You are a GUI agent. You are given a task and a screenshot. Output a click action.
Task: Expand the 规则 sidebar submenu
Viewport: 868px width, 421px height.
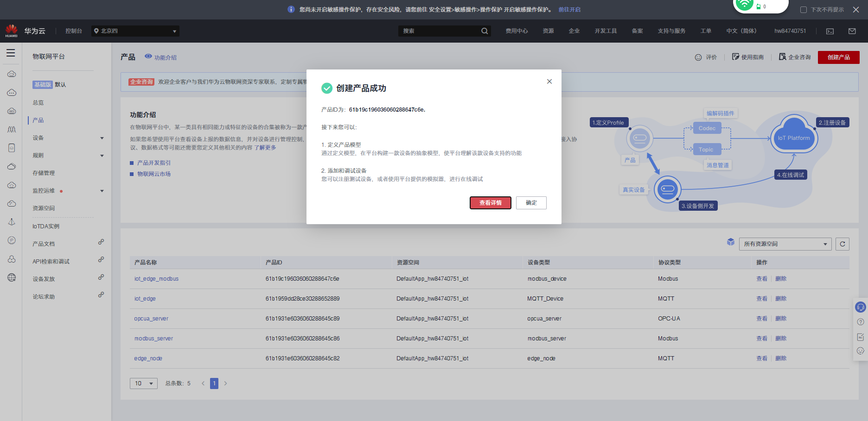tap(102, 156)
